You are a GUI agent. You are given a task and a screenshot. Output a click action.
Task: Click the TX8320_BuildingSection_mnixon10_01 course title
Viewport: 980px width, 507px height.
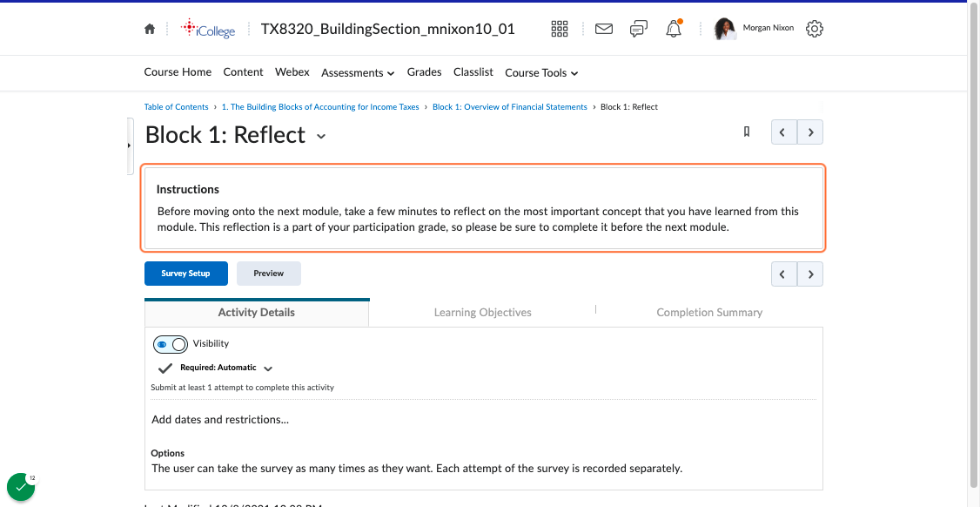tap(388, 29)
